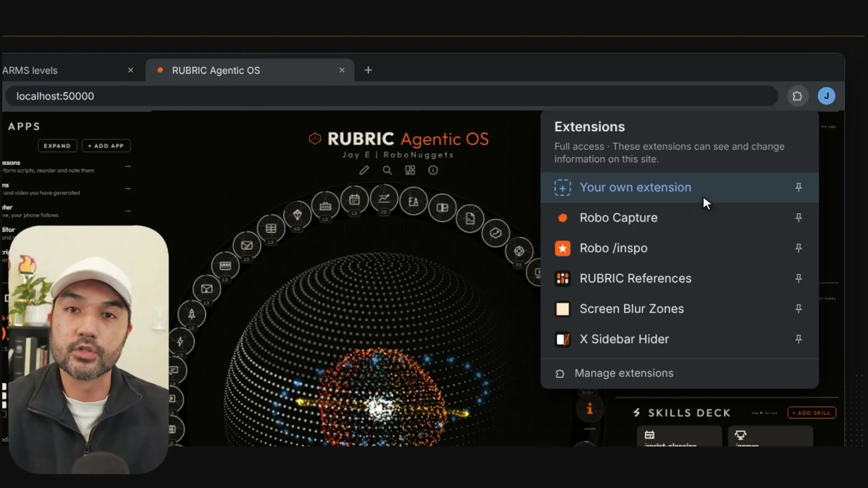
Task: Click the EXPAND button in the Apps panel
Action: coord(57,146)
